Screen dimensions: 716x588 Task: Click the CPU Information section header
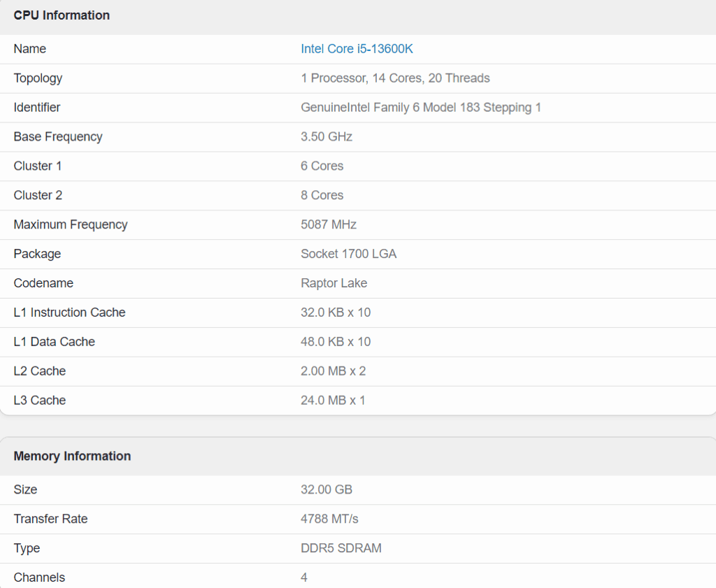[62, 15]
